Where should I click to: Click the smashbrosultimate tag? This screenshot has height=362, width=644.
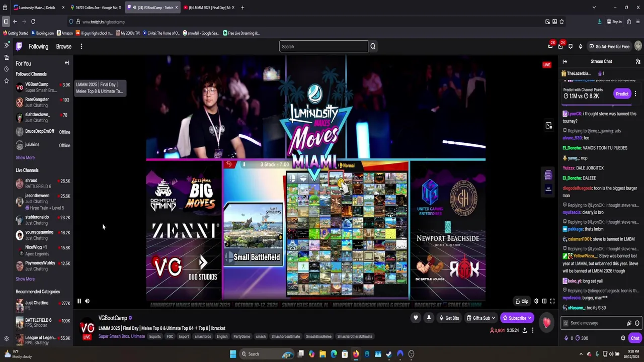coord(286,336)
